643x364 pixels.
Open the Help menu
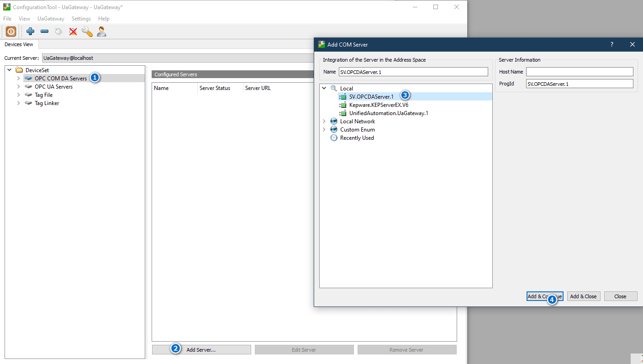(104, 19)
